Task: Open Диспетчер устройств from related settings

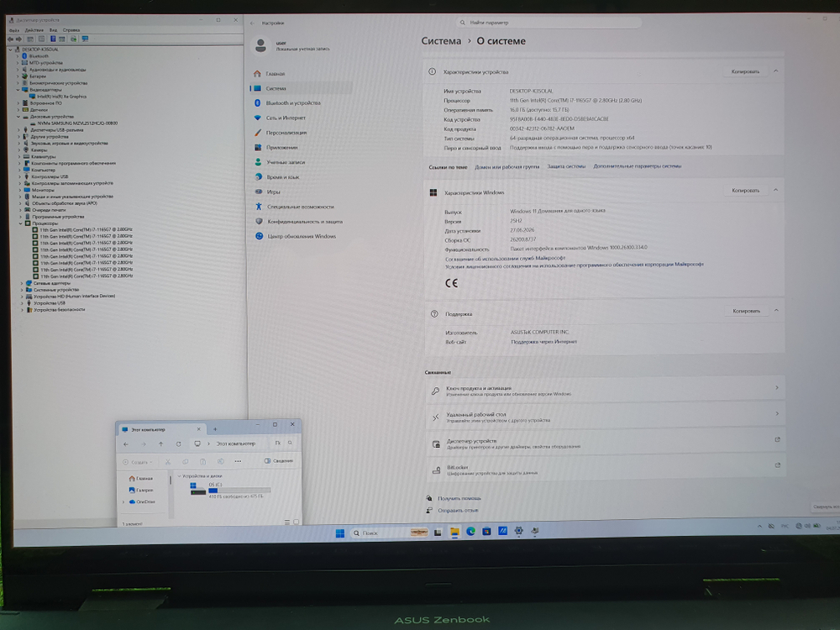Action: [x=606, y=443]
